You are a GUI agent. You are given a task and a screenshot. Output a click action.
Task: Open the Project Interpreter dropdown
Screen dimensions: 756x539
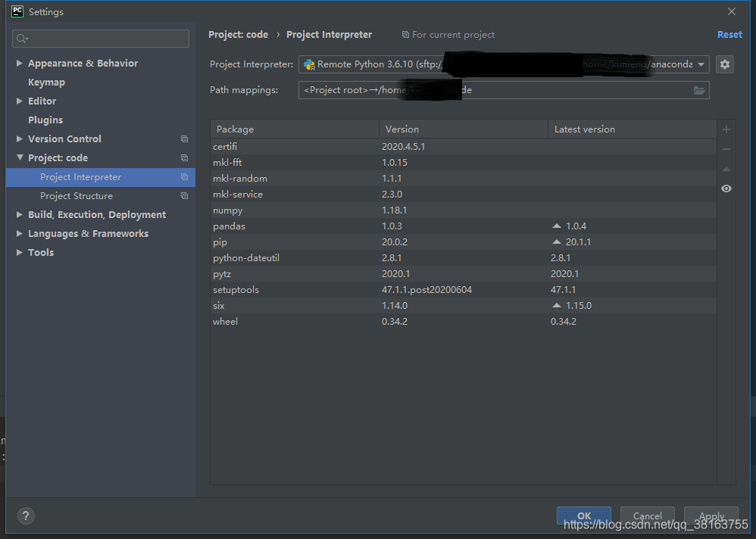pos(701,64)
